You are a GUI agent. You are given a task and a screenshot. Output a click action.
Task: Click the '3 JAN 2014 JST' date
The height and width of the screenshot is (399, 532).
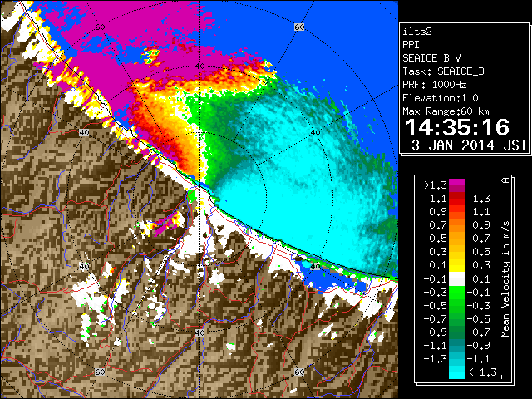pos(469,145)
